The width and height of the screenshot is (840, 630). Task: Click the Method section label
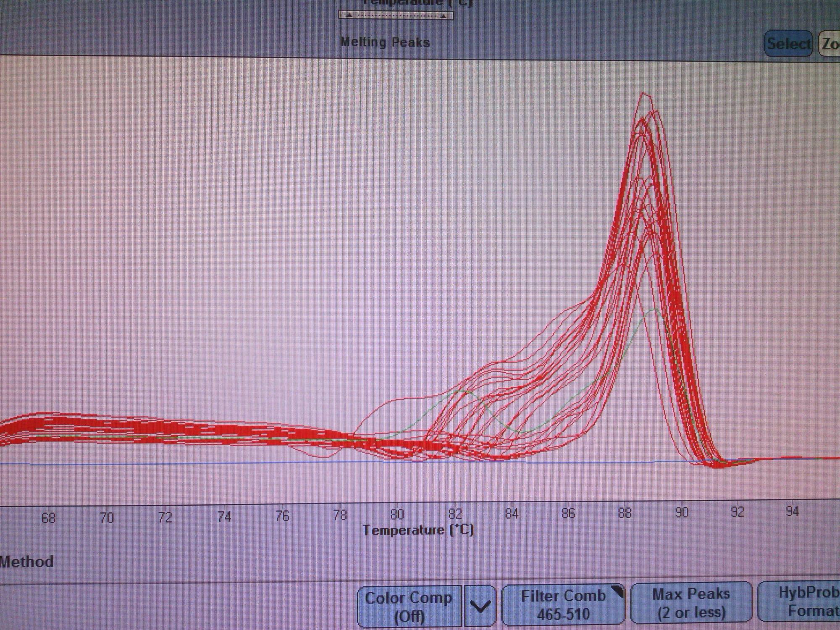pyautogui.click(x=27, y=562)
